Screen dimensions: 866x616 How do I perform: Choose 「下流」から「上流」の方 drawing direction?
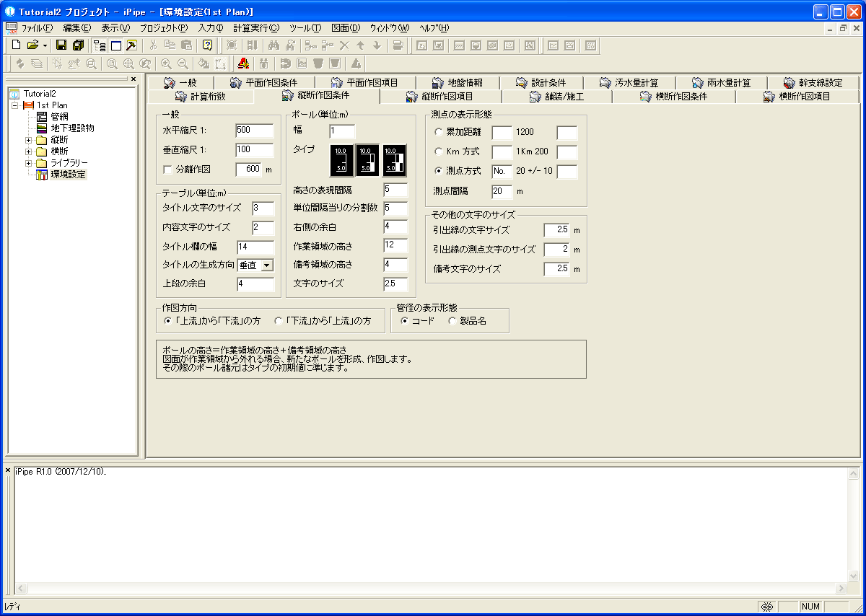pyautogui.click(x=279, y=320)
